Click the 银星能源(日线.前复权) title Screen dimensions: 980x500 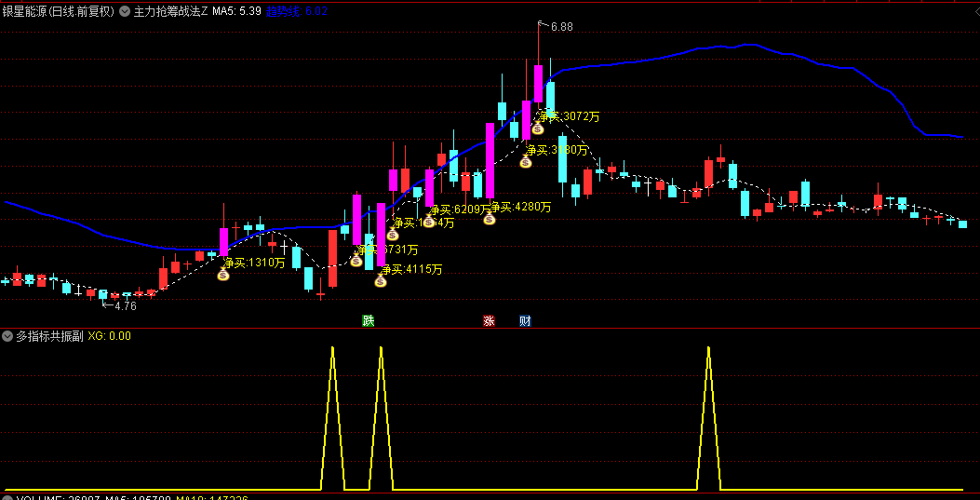(59, 11)
